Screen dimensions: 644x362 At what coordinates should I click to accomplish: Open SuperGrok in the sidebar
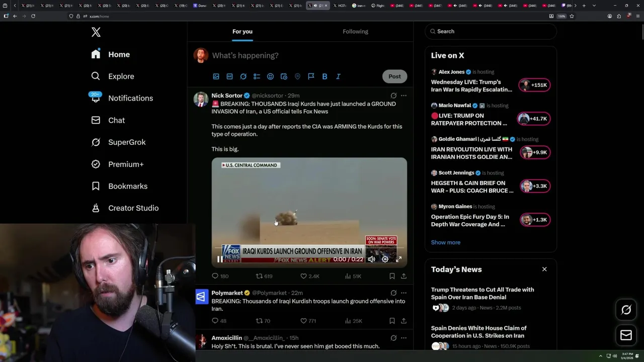pos(118,142)
